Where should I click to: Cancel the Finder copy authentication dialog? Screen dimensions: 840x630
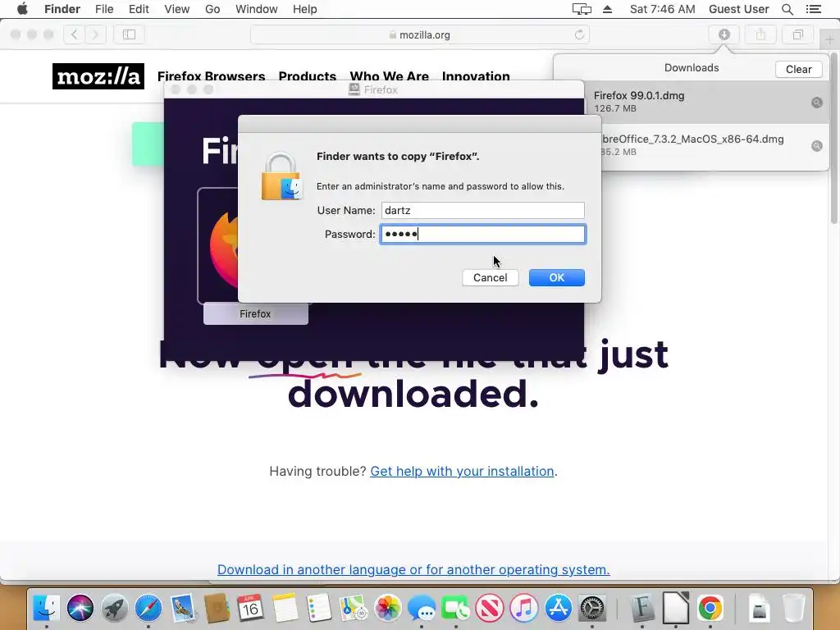tap(491, 277)
